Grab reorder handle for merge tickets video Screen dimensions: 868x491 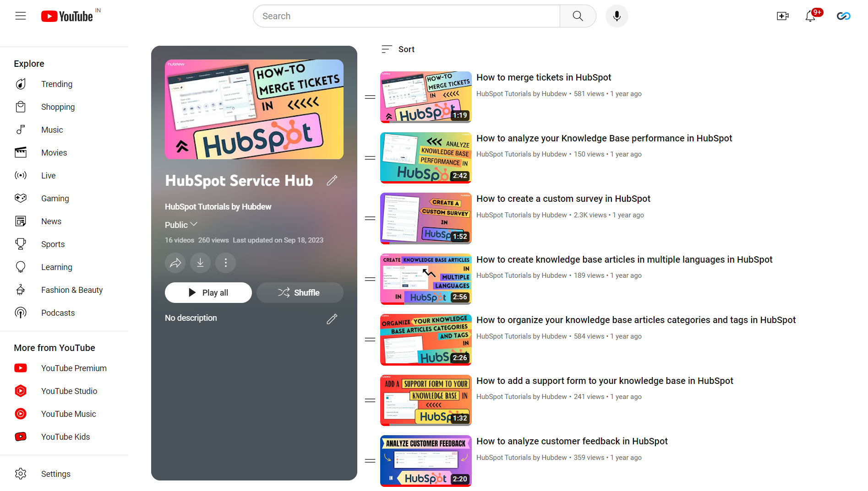pyautogui.click(x=370, y=97)
